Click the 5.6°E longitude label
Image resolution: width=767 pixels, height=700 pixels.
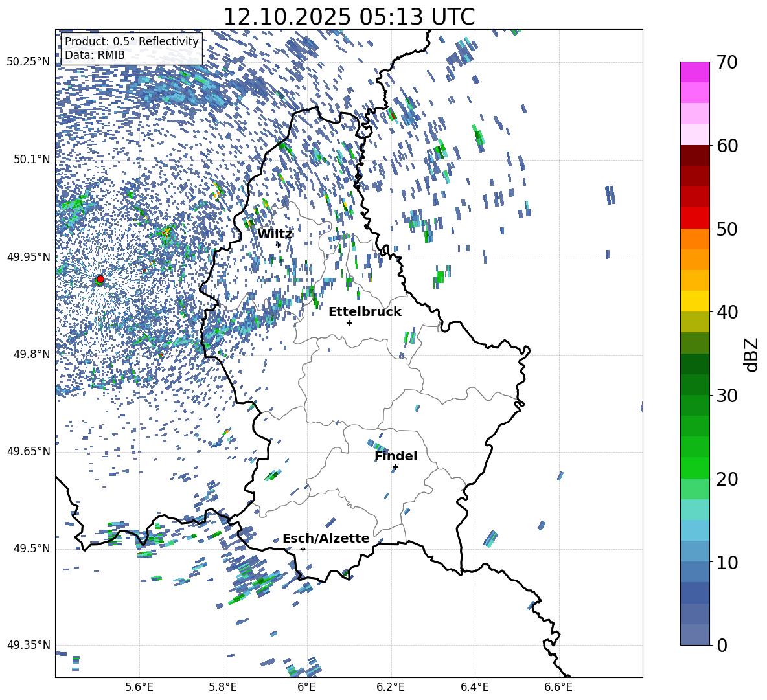139,687
